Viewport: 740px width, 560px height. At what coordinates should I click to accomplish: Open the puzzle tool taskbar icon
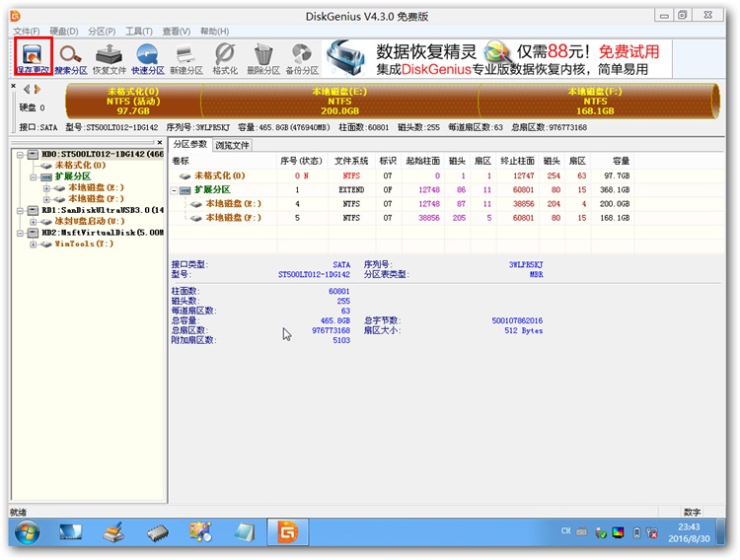200,532
